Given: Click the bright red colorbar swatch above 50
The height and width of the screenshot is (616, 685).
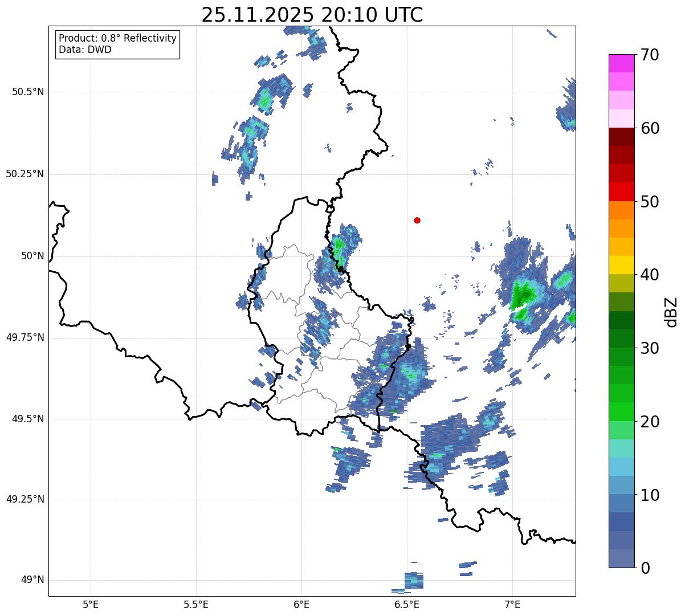Looking at the screenshot, I should click(622, 191).
